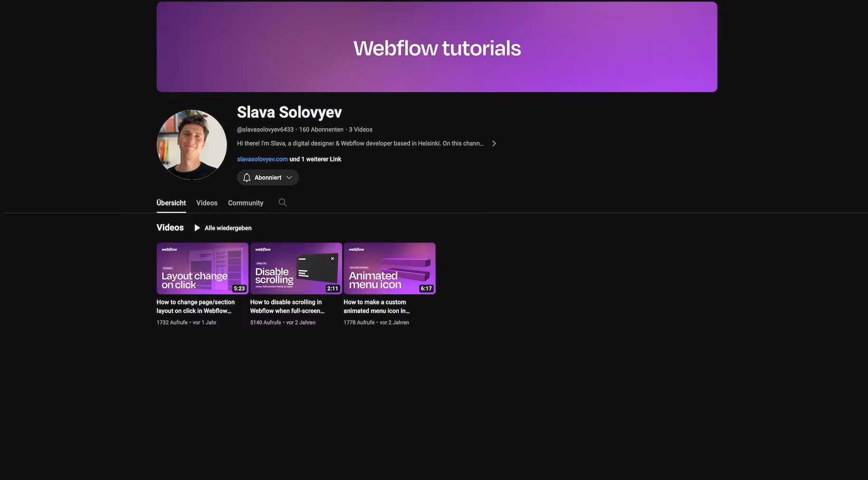
Task: Click the channel search magnifier icon
Action: tap(283, 203)
